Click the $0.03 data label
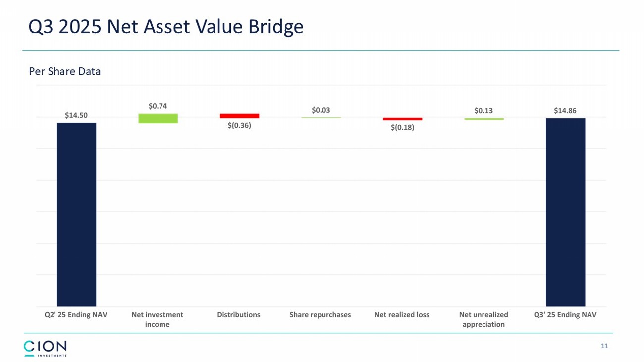 point(321,110)
